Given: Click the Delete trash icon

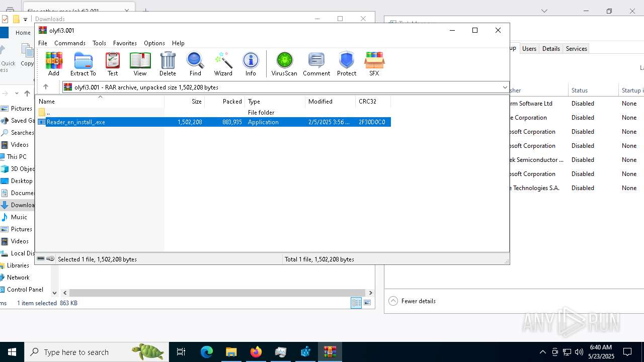Looking at the screenshot, I should pos(168,64).
